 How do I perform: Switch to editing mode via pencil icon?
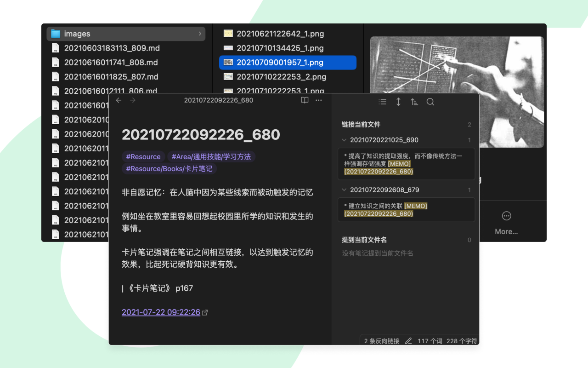coord(408,340)
